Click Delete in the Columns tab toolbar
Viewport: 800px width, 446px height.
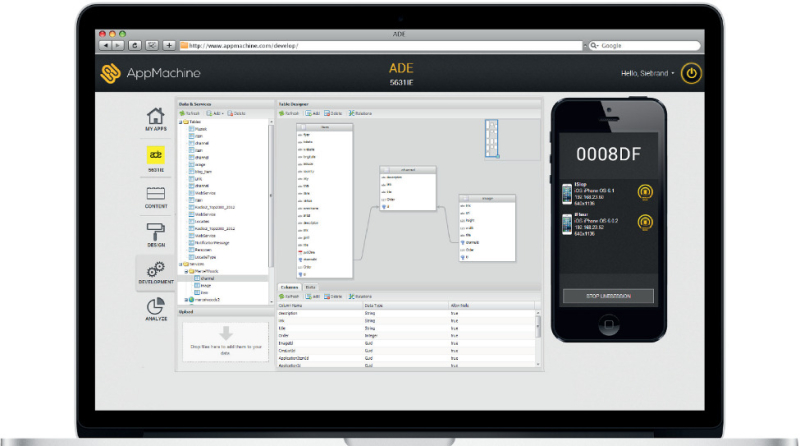333,296
